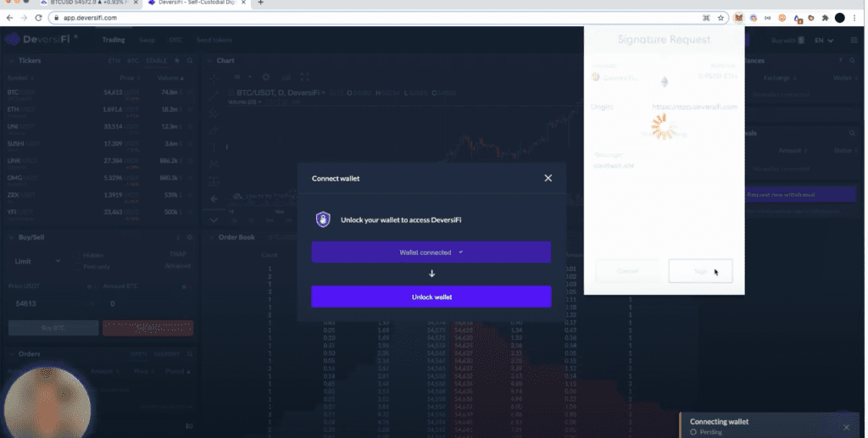Click the red Sell BTC button

(x=147, y=328)
